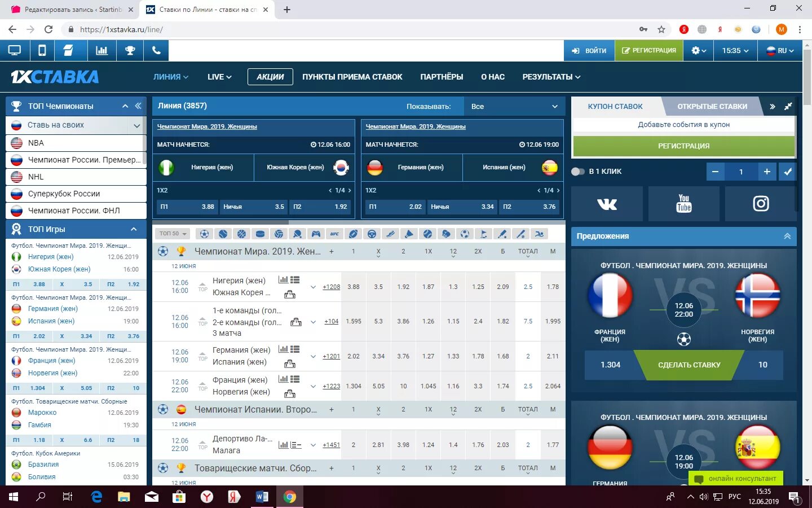812x508 pixels.
Task: Select the basketball sport filter icon
Action: tap(242, 234)
